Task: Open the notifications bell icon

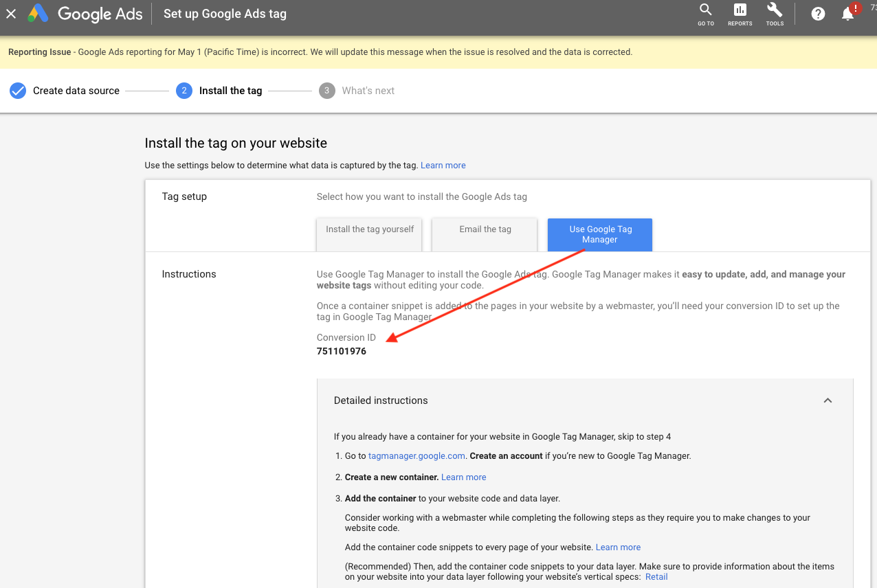Action: tap(848, 14)
